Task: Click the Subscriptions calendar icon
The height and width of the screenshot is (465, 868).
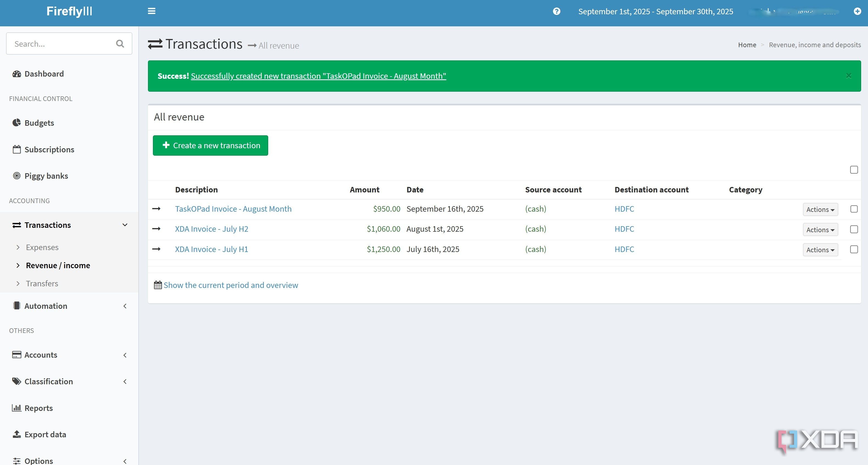Action: 16,149
